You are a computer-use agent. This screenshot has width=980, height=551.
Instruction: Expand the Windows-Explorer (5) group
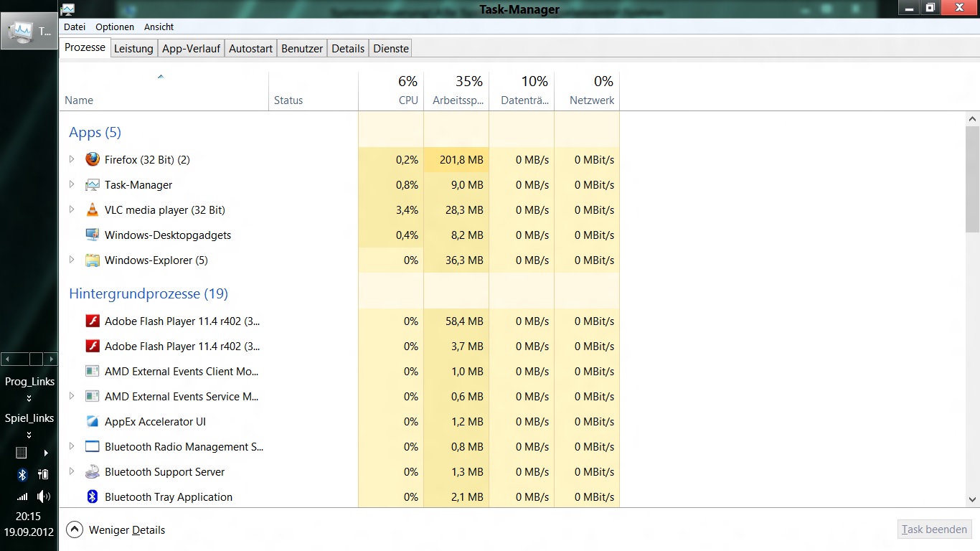coord(72,260)
